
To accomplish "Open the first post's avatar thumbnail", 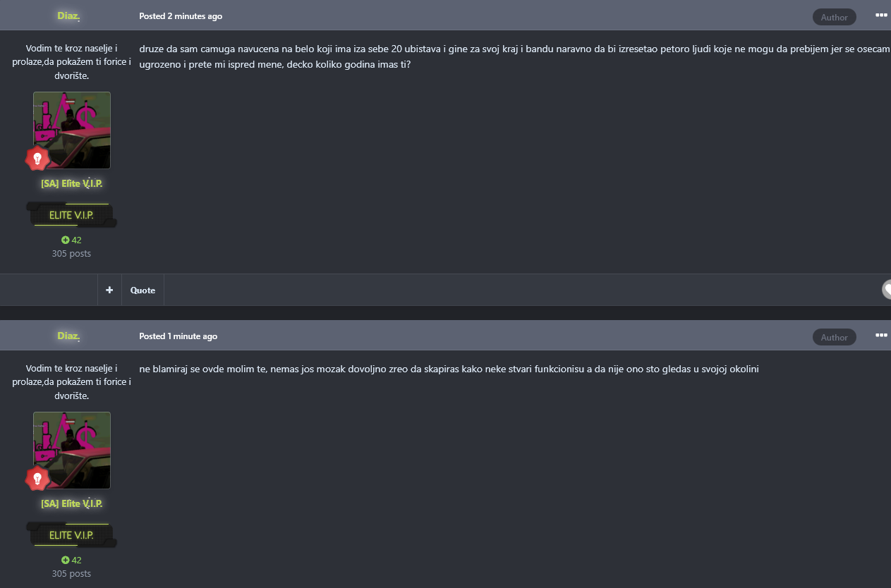I will coord(72,130).
